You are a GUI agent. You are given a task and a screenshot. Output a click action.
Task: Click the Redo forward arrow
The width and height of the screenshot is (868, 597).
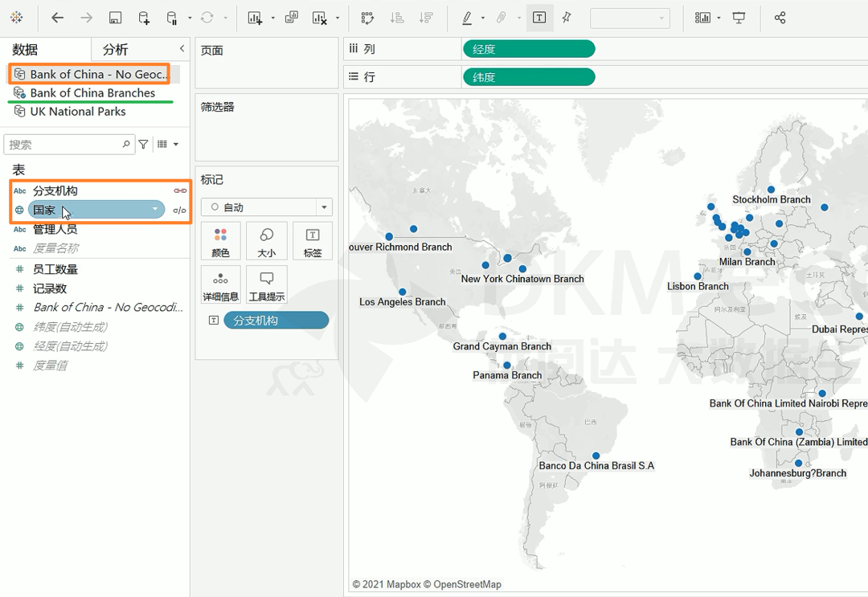pos(86,18)
